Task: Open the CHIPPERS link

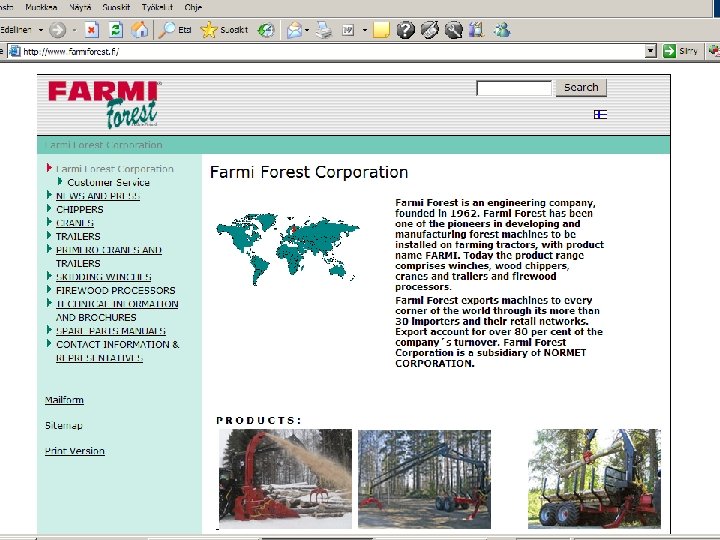Action: click(x=79, y=209)
